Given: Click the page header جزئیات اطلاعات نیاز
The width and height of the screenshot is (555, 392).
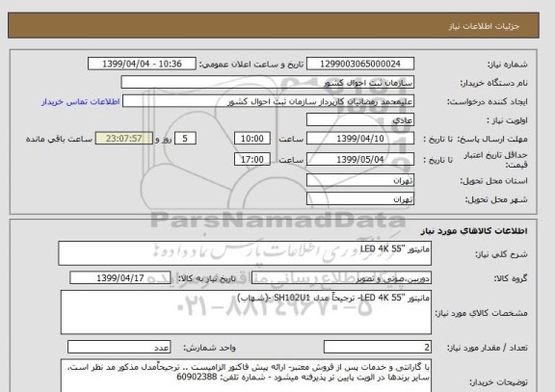Looking at the screenshot, I should (x=484, y=27).
